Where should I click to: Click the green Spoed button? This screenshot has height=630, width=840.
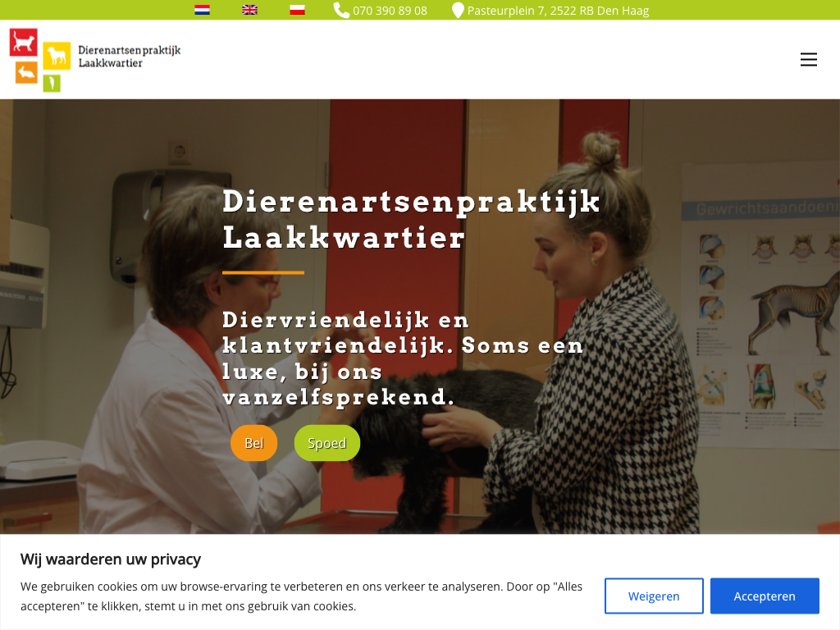pos(326,443)
